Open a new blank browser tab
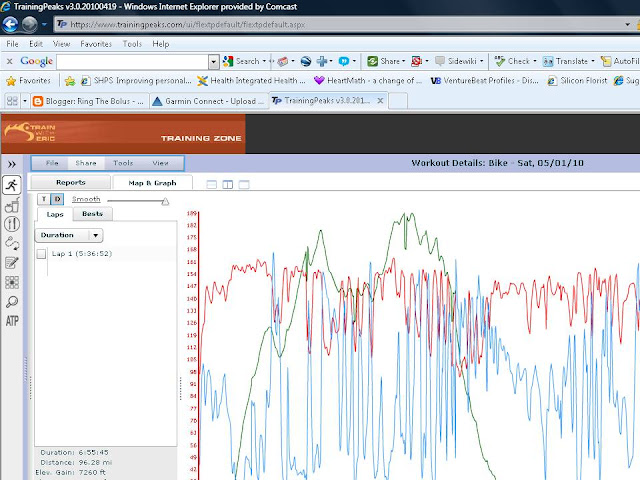The height and width of the screenshot is (480, 640). click(398, 101)
